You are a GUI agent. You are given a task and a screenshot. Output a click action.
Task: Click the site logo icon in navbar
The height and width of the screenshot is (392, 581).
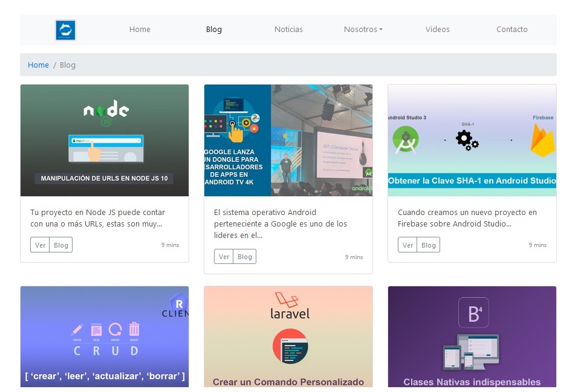point(65,30)
